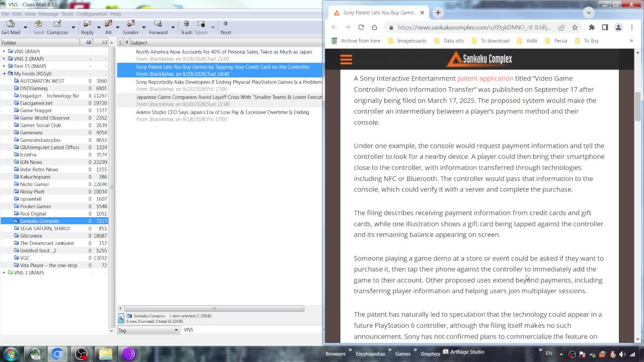Screen dimensions: 644x362
Task: Click the Forward toolbar icon
Action: click(x=158, y=28)
